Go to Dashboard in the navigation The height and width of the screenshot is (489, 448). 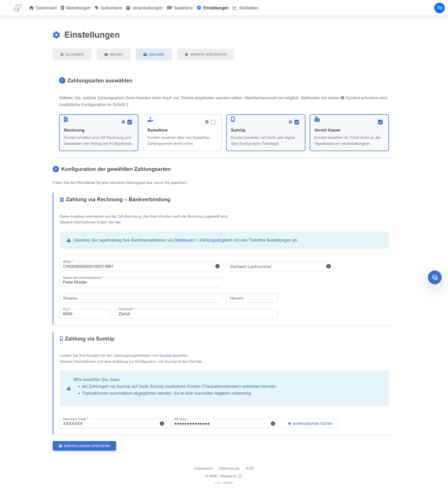pos(43,8)
